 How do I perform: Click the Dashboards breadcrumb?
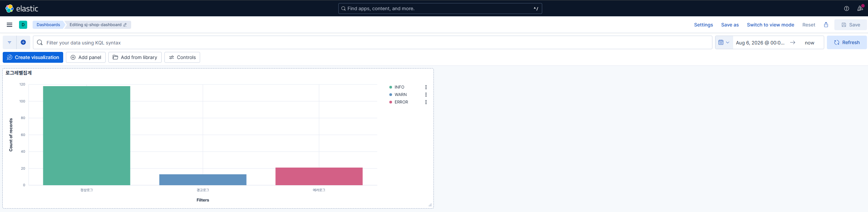(x=48, y=25)
